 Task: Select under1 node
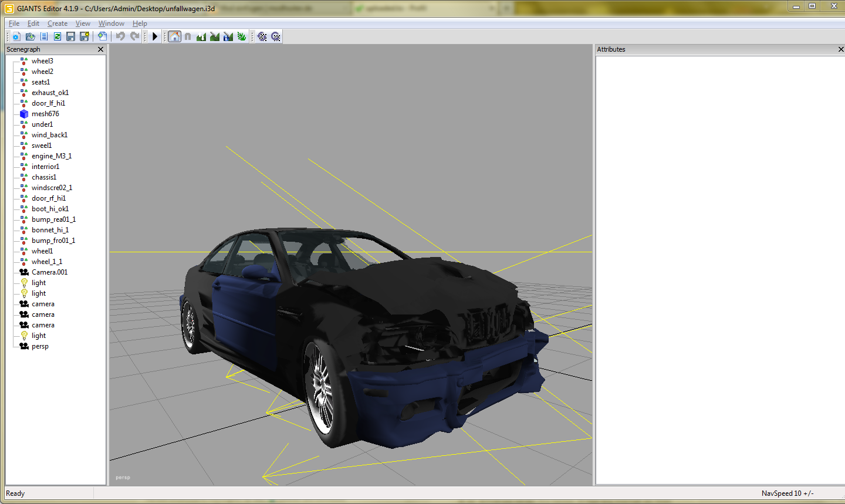pyautogui.click(x=42, y=124)
